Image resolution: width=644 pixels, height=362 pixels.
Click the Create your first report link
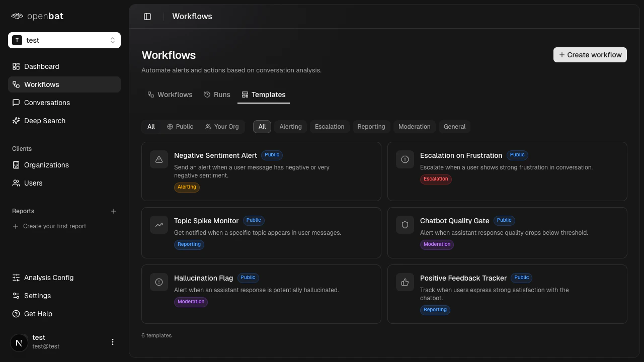(54, 226)
